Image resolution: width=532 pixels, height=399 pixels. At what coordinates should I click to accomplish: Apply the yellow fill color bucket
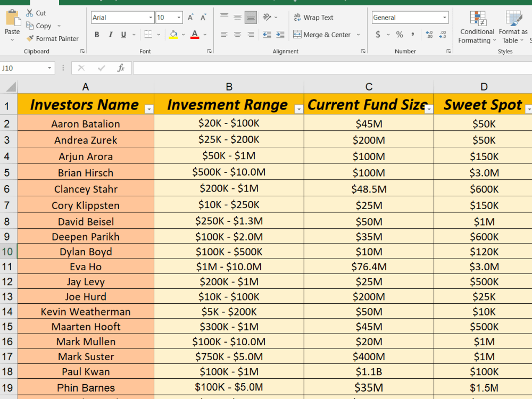click(x=173, y=34)
